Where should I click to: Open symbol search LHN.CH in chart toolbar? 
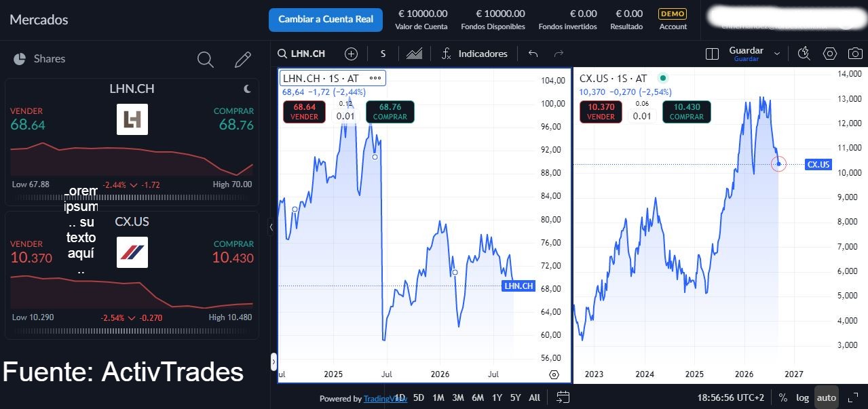click(x=302, y=54)
